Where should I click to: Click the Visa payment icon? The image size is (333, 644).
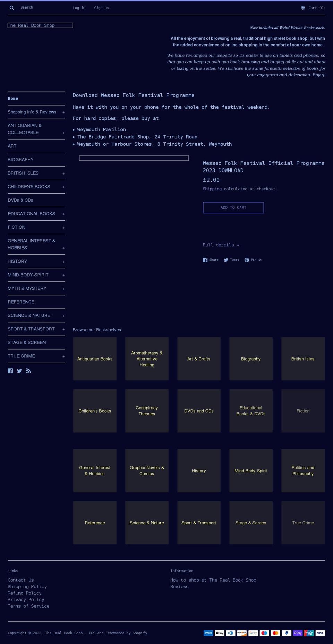pos(320,633)
